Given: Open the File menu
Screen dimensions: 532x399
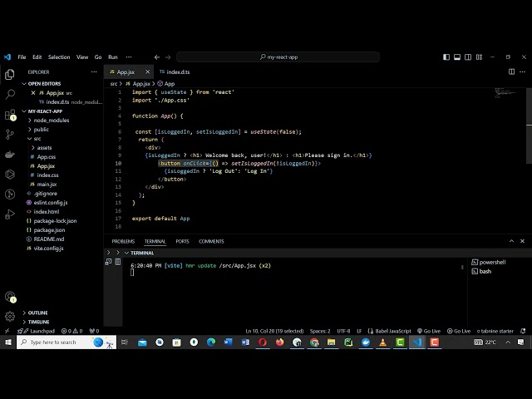Looking at the screenshot, I should tap(22, 57).
